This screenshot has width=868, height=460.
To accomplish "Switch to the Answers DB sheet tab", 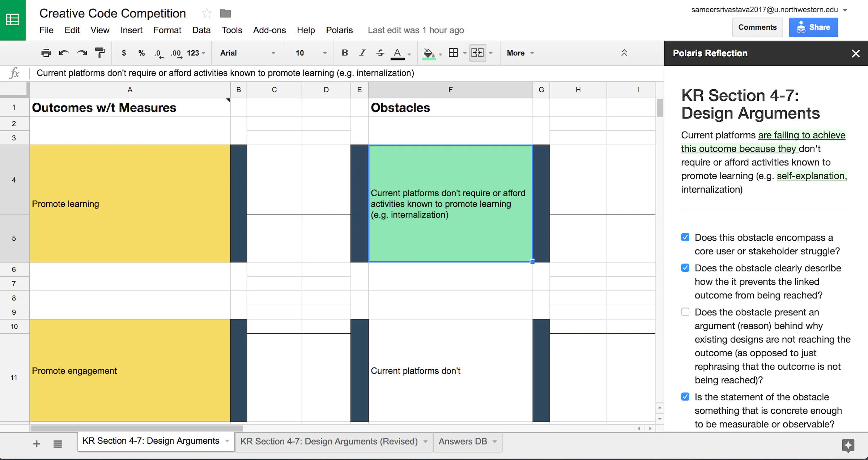I will [463, 441].
